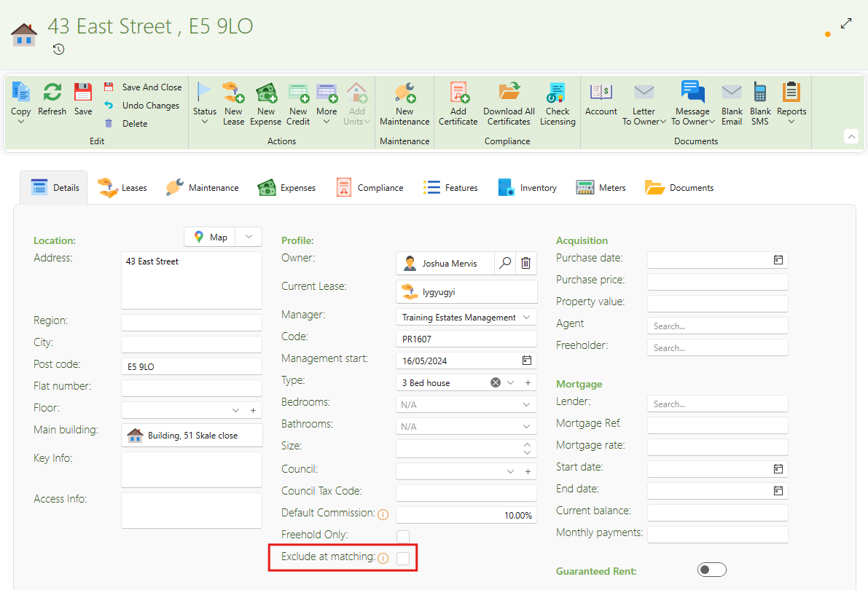Click the history clock icon under the title
The height and width of the screenshot is (590, 868).
(x=59, y=50)
